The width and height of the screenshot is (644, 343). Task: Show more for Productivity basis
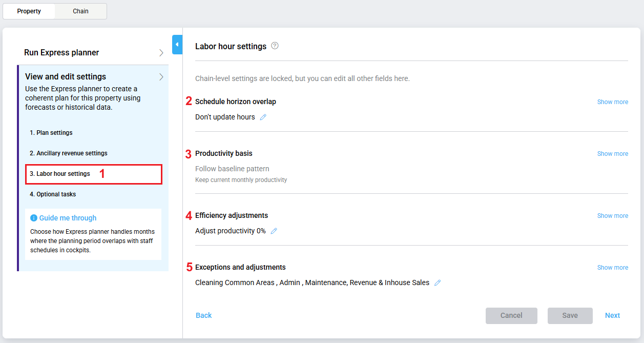pos(612,154)
